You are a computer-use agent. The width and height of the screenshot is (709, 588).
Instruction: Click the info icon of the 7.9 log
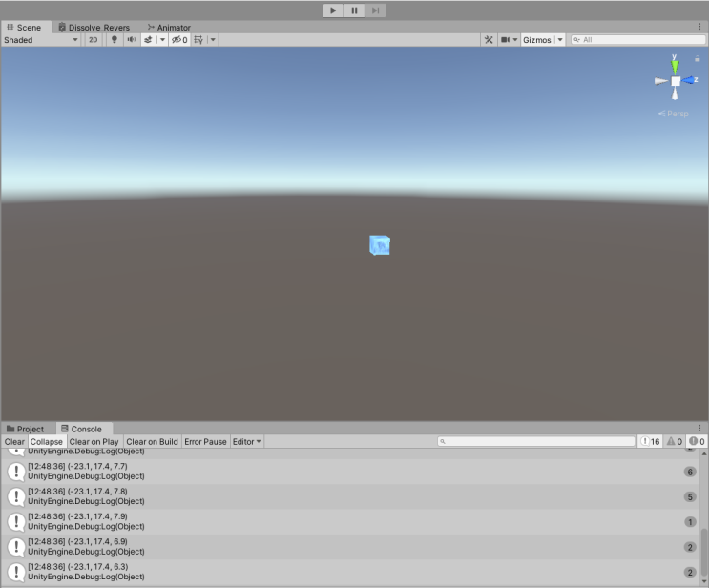click(16, 522)
